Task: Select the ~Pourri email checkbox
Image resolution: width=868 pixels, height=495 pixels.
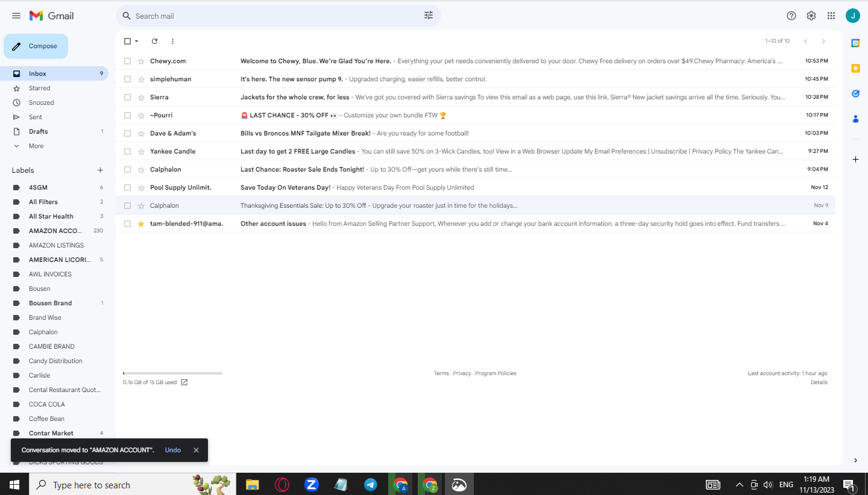Action: pyautogui.click(x=127, y=115)
